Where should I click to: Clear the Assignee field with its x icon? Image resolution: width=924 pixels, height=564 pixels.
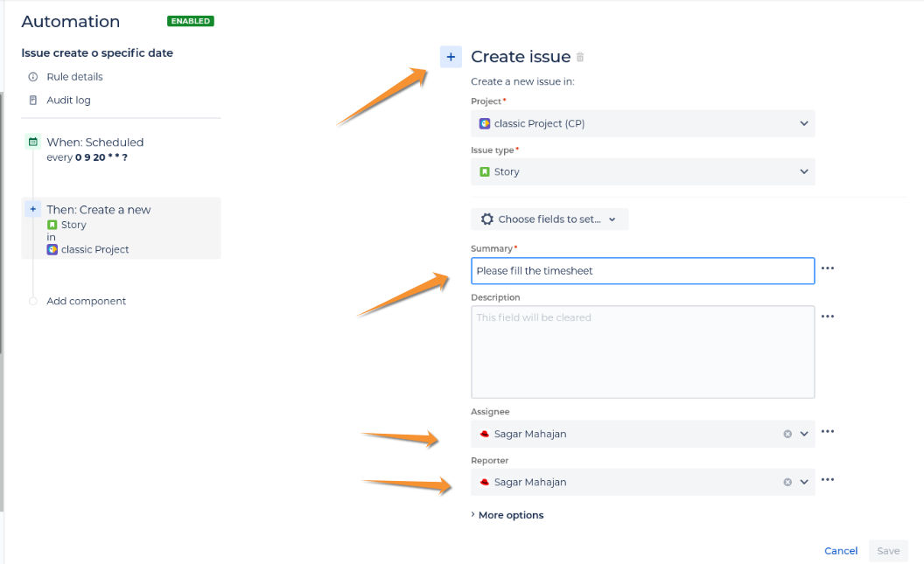pyautogui.click(x=787, y=434)
